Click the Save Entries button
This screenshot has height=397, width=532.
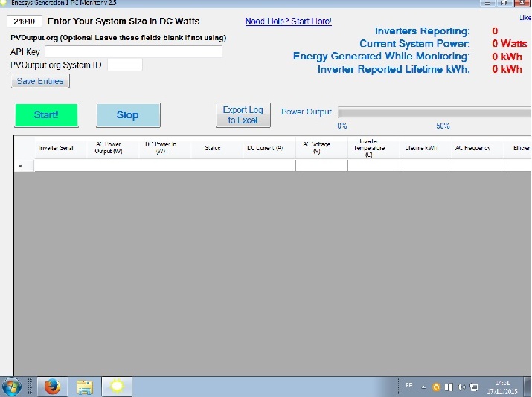click(40, 81)
